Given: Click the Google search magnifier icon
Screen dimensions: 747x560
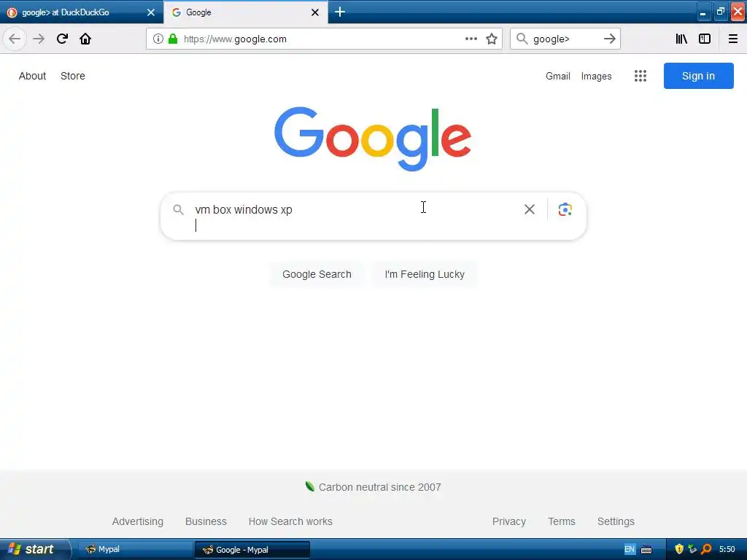Looking at the screenshot, I should (x=178, y=209).
